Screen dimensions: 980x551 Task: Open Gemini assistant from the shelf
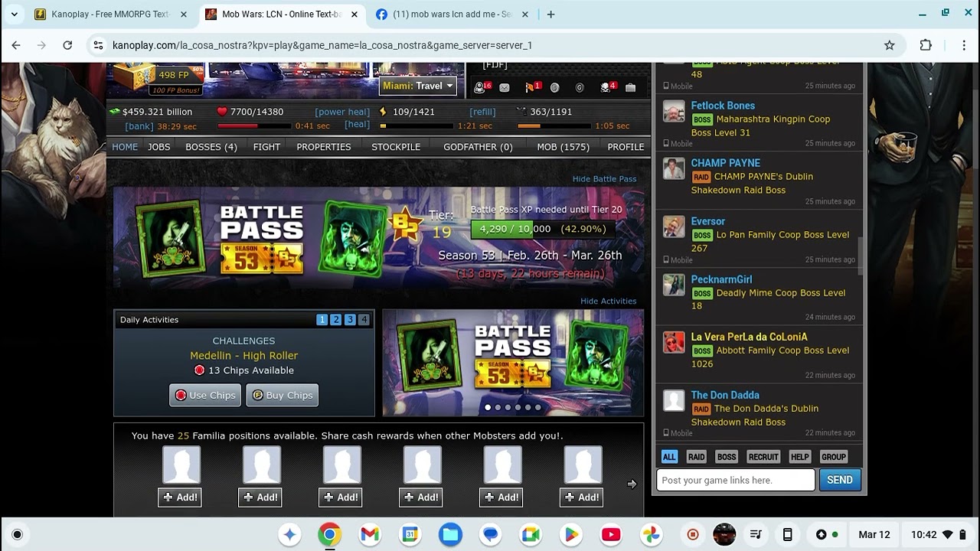click(289, 534)
